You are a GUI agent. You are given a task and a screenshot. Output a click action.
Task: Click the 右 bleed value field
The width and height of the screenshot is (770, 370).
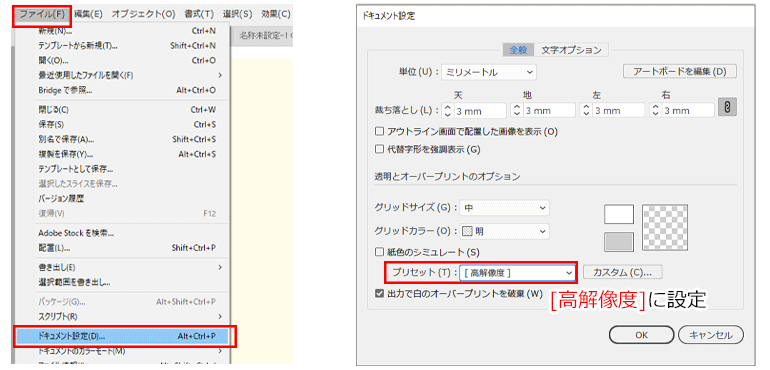688,111
